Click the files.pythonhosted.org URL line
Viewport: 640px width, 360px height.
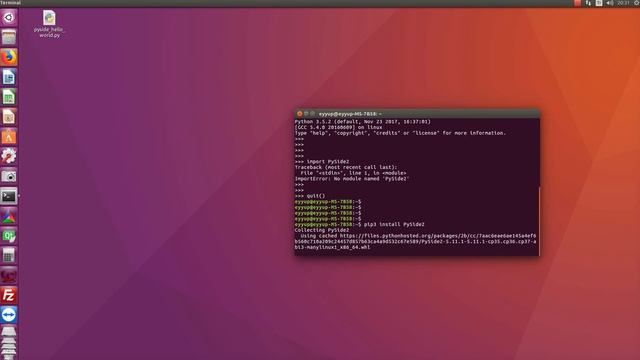pos(418,236)
